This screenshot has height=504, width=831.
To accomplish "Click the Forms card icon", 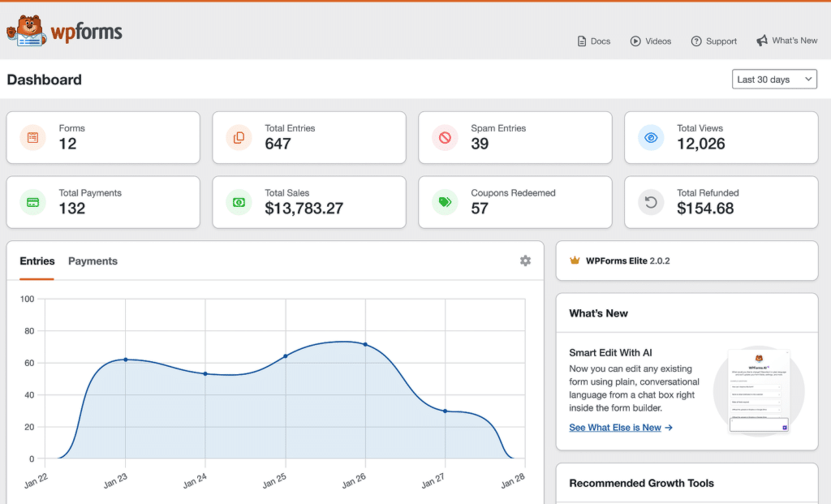I will (x=32, y=137).
